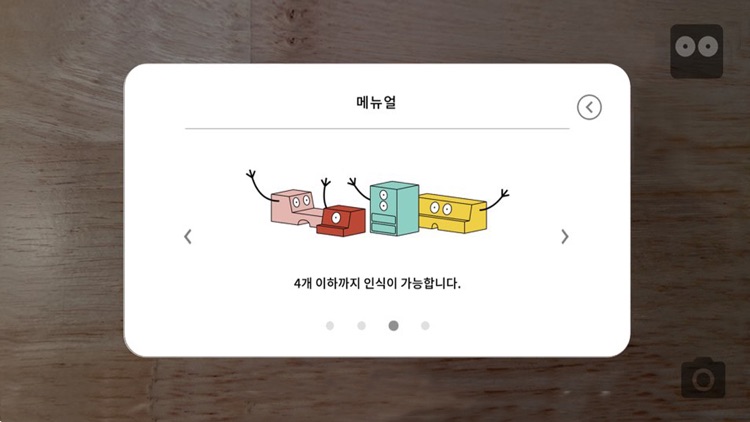
Task: Jump to first manual page dot
Action: (x=330, y=326)
